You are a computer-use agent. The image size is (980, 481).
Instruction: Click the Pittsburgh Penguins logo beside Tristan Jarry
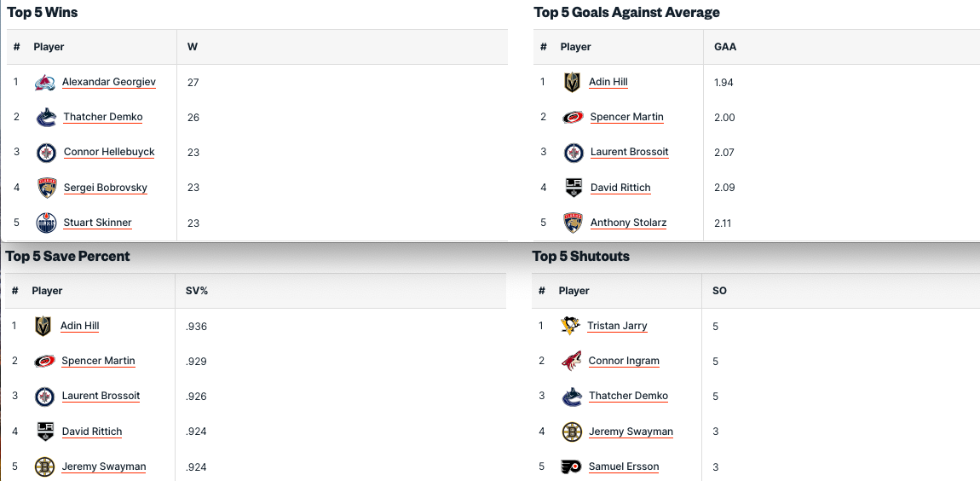pos(571,326)
